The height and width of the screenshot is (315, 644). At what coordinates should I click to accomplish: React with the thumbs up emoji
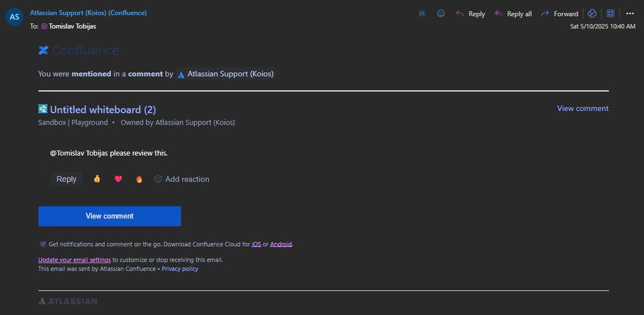click(x=97, y=179)
